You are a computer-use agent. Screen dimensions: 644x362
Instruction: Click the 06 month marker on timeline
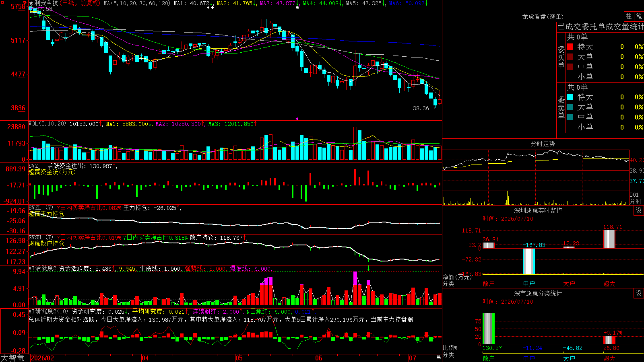click(319, 358)
